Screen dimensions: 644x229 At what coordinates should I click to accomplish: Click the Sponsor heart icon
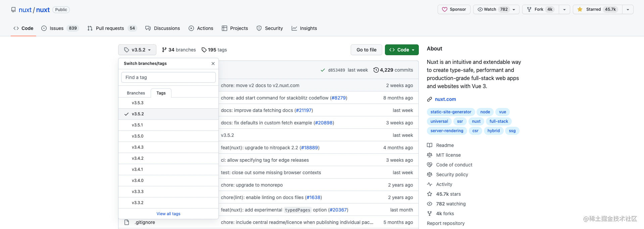pyautogui.click(x=445, y=9)
